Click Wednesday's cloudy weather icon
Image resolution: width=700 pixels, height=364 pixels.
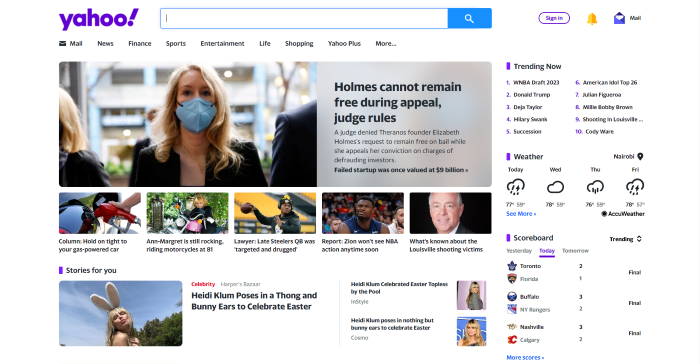click(555, 187)
